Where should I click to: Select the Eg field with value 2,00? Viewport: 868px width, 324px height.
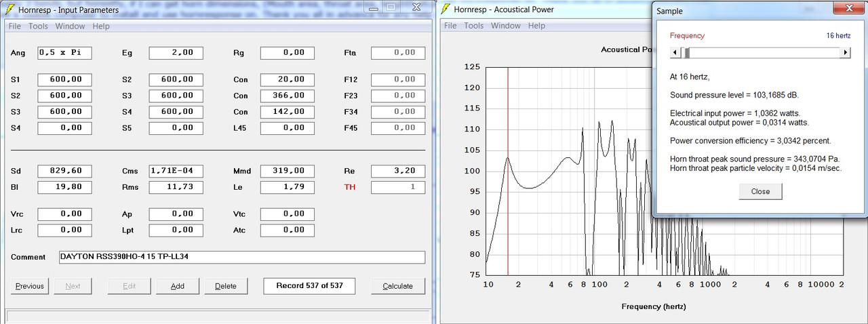pos(176,53)
